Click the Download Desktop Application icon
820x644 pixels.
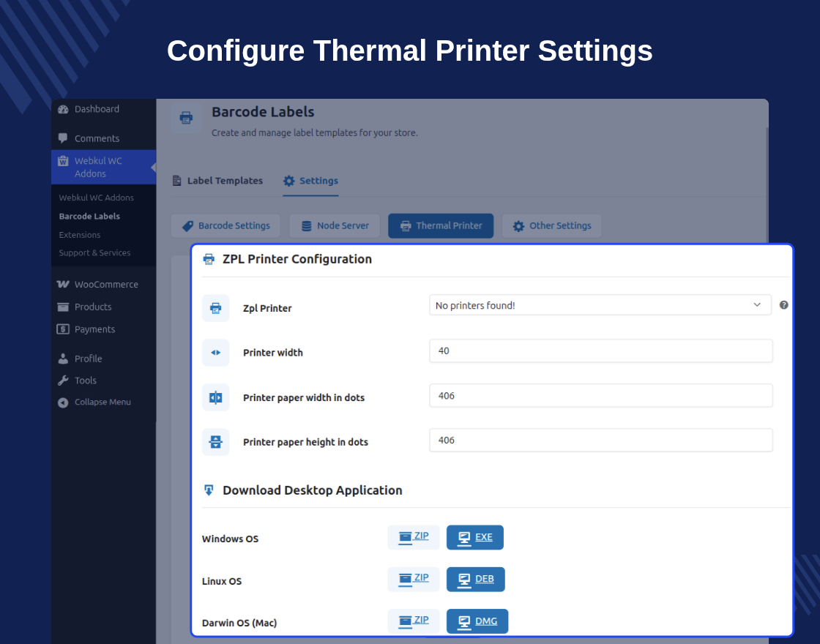[x=209, y=490]
